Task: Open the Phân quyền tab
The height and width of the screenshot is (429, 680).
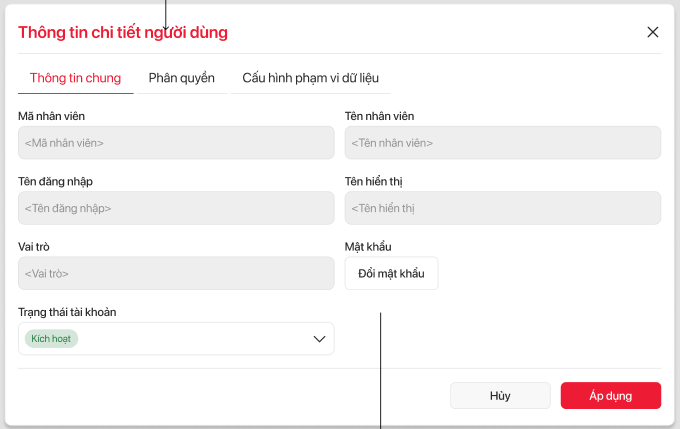Action: [182, 78]
